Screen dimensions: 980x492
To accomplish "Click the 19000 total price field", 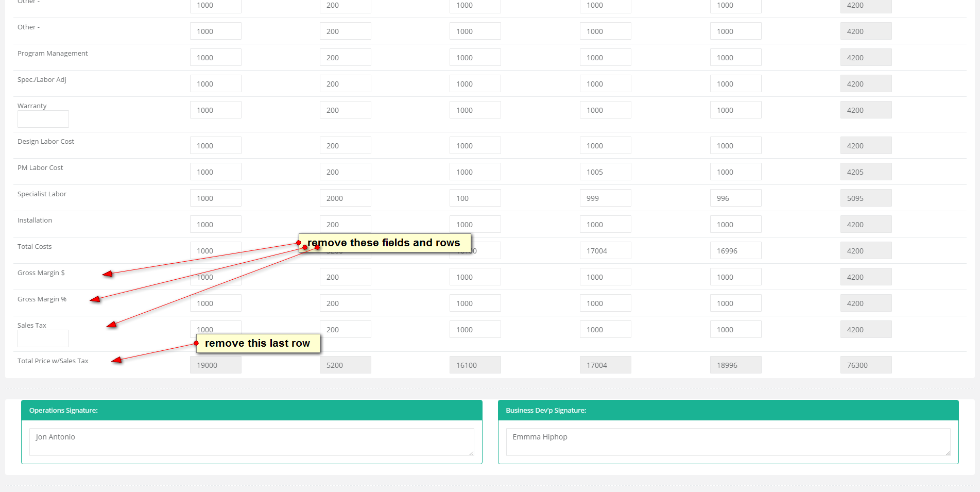I will (216, 365).
